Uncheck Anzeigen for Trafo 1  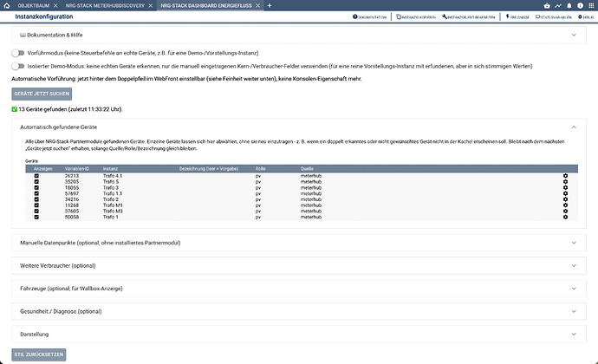point(36,217)
